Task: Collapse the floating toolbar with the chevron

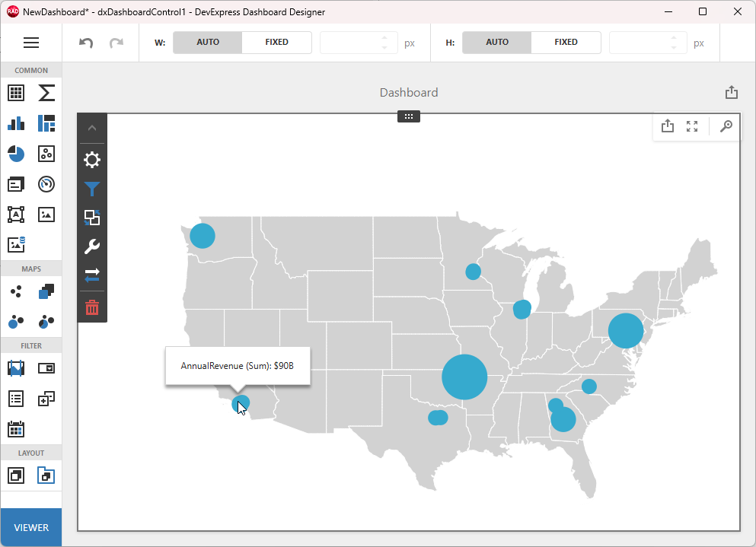Action: [92, 127]
